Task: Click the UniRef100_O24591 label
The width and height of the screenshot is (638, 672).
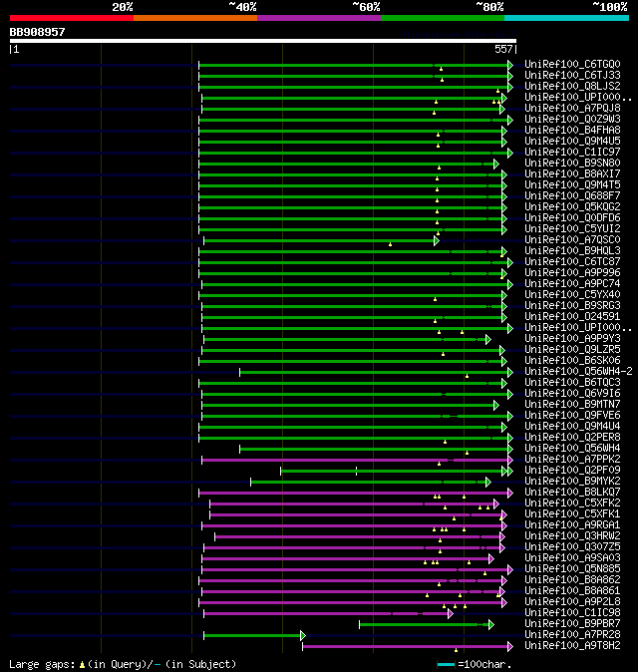Action: (x=572, y=317)
